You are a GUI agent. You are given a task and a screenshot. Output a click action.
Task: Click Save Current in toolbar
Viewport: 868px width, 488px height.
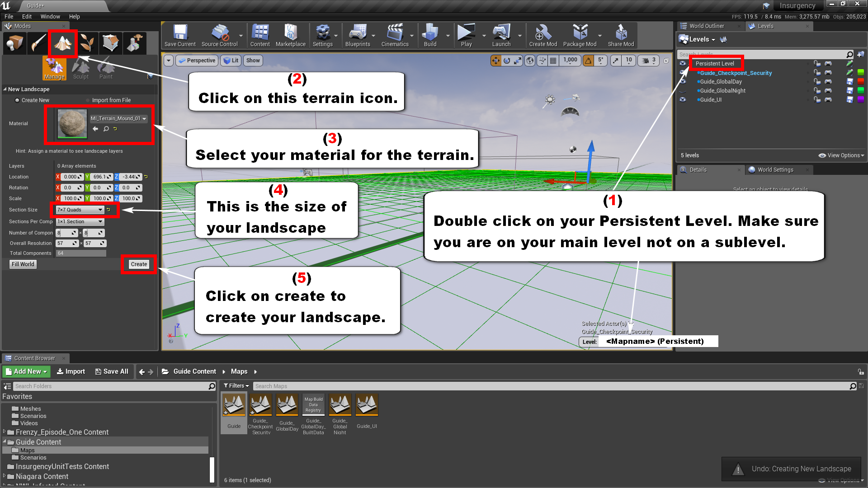(180, 36)
